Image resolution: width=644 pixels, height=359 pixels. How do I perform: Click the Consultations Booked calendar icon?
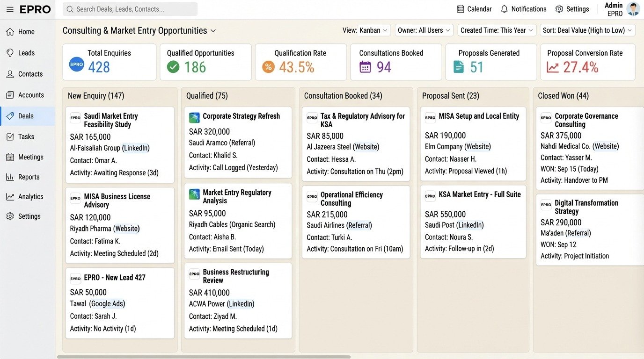coord(365,67)
